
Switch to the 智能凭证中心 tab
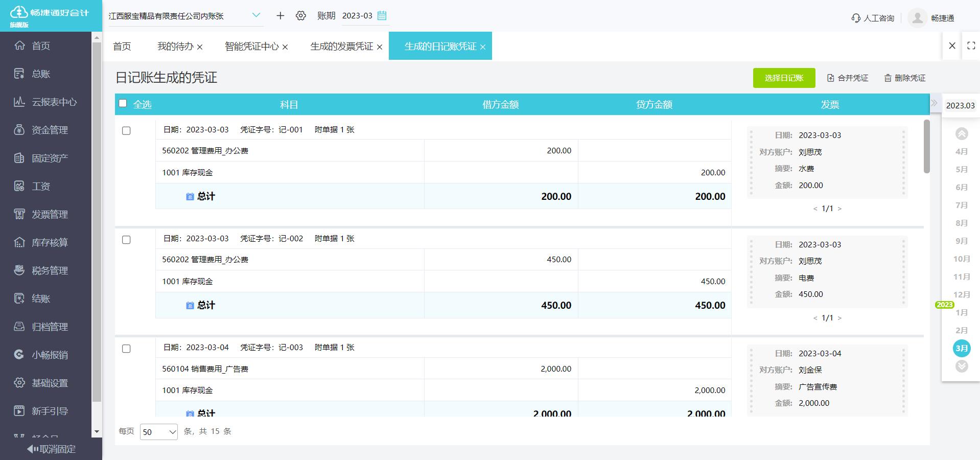point(251,47)
